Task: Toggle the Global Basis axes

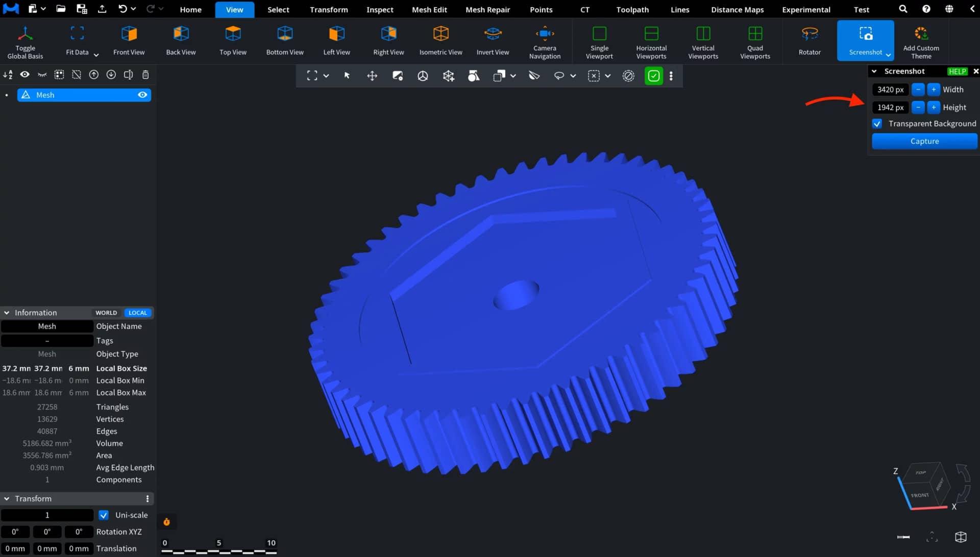Action: (x=25, y=42)
